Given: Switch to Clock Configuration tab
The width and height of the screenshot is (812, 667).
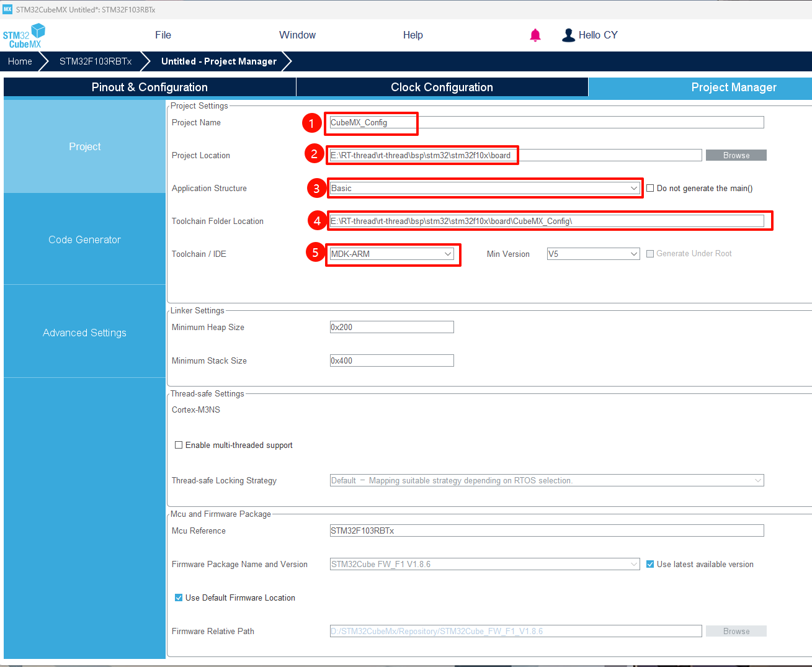Looking at the screenshot, I should (x=442, y=87).
